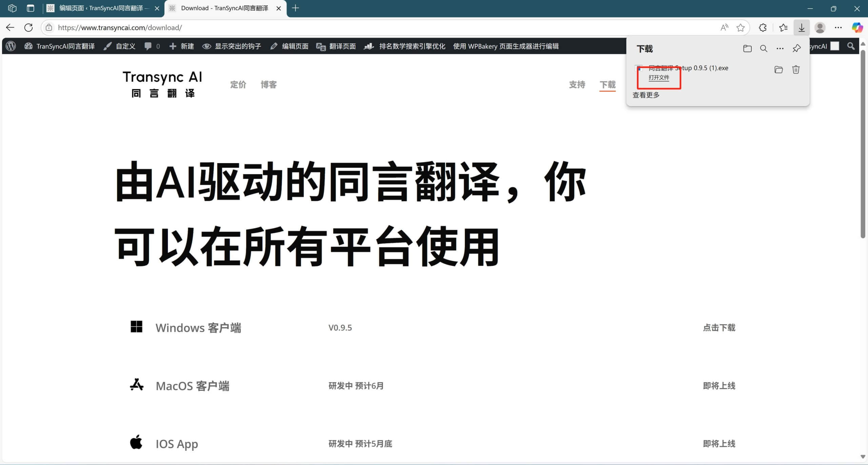
Task: Open the WordPress logo menu
Action: (x=11, y=46)
